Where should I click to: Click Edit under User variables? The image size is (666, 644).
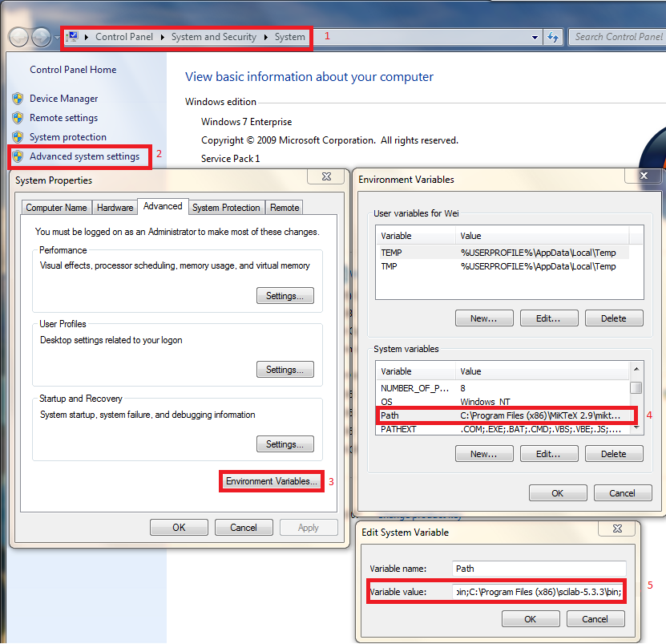click(x=549, y=318)
